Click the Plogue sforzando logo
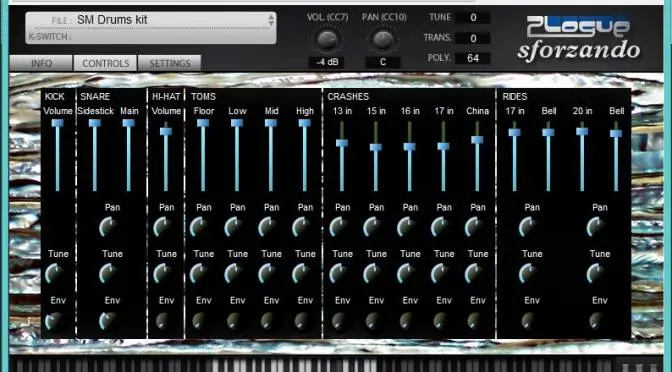672x372 pixels. [579, 39]
